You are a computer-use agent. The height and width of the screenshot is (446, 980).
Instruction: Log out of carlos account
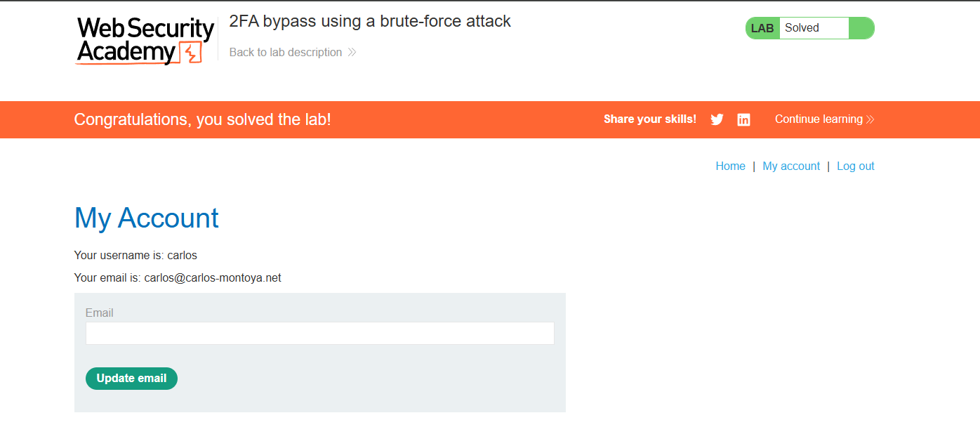click(855, 166)
